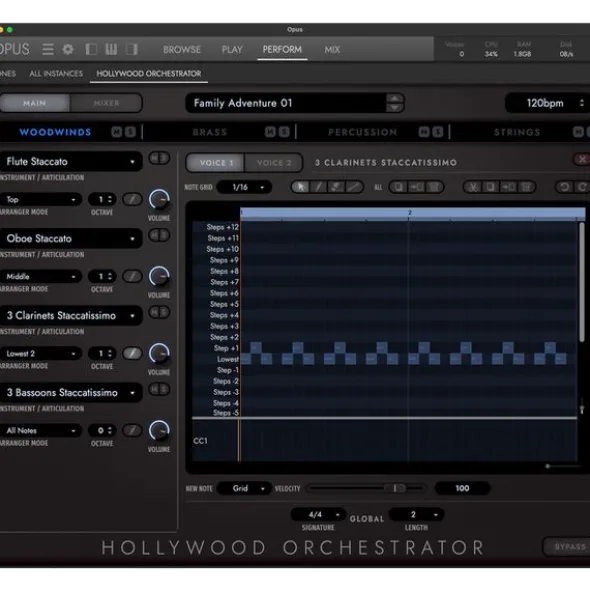This screenshot has width=590, height=591.
Task: Mute the Woodwinds section
Action: point(116,132)
